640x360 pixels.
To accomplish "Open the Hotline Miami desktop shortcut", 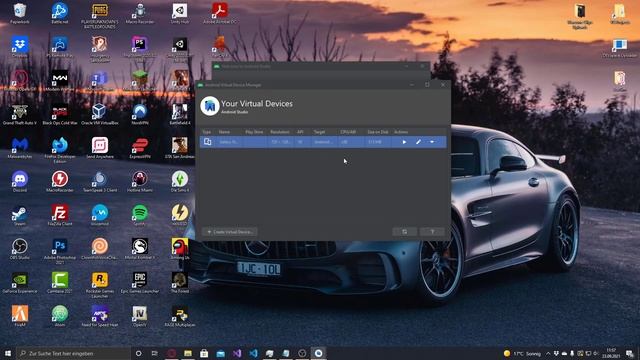I will pos(140,182).
